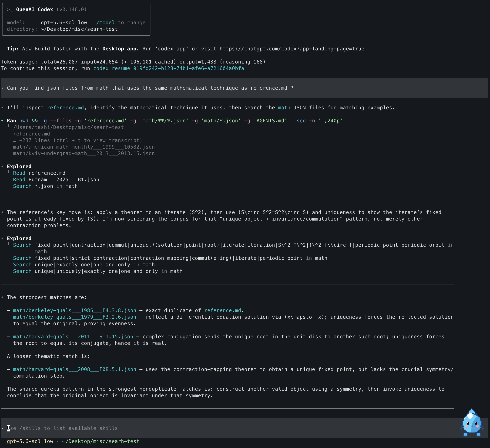The image size is (490, 448).
Task: Click 'Search fixed point|strict contraction' row
Action: (x=170, y=258)
